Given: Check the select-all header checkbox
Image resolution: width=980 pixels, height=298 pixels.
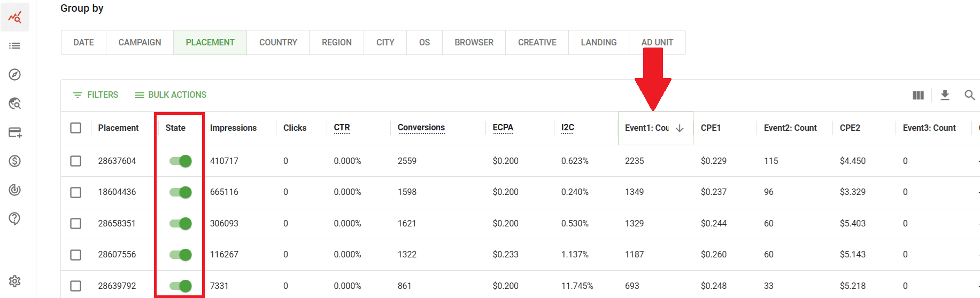Looking at the screenshot, I should coord(76,128).
